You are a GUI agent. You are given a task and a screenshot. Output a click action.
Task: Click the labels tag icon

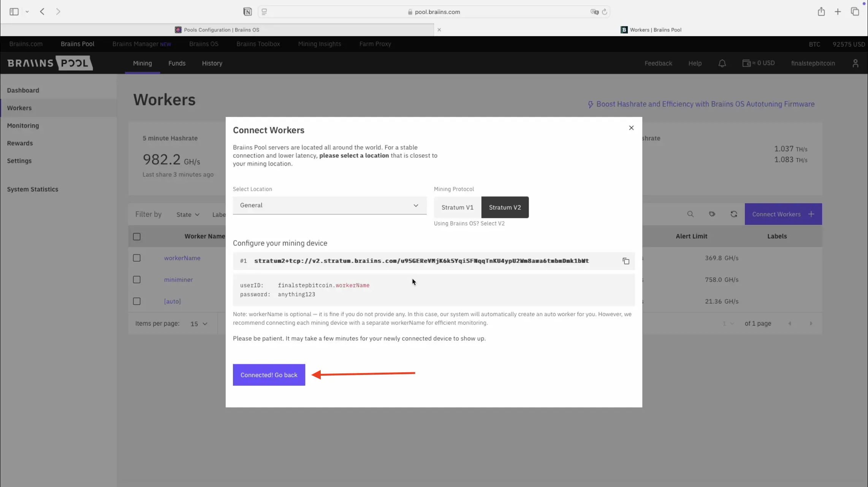point(712,214)
